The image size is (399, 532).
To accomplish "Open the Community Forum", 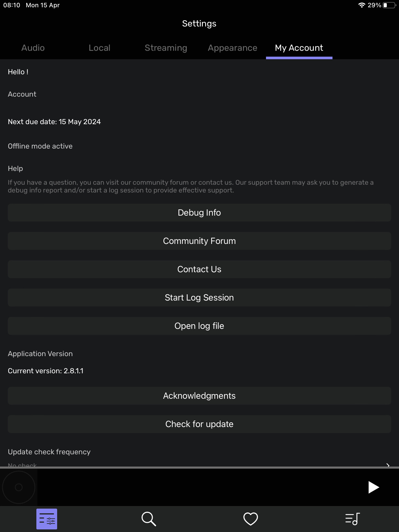I will (x=199, y=241).
